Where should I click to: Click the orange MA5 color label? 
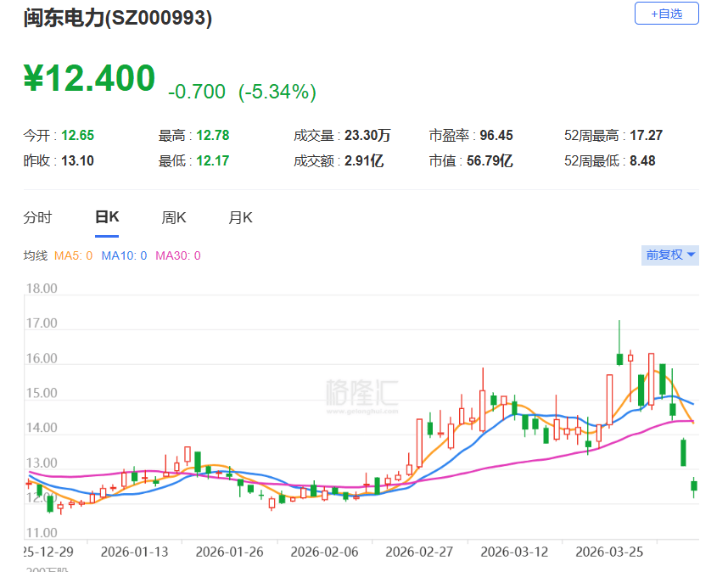coord(69,255)
